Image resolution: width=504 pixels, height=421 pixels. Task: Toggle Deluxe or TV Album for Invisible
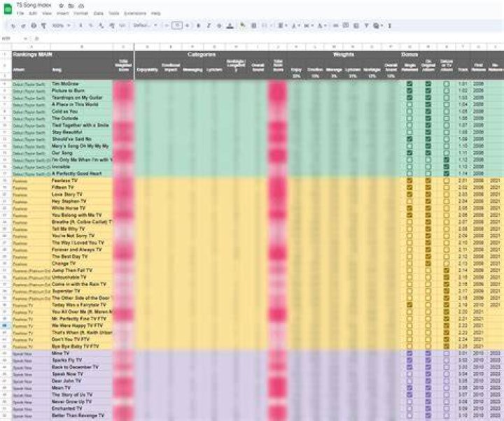click(x=446, y=166)
